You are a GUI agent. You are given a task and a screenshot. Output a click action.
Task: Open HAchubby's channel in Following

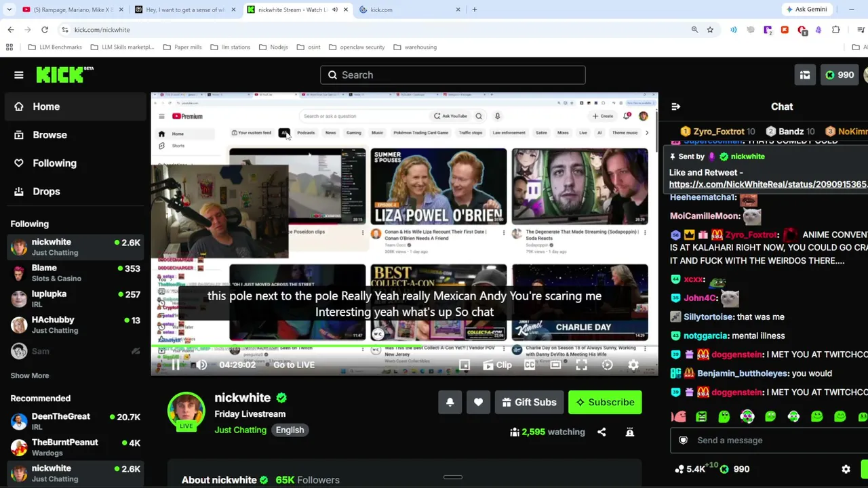click(75, 325)
